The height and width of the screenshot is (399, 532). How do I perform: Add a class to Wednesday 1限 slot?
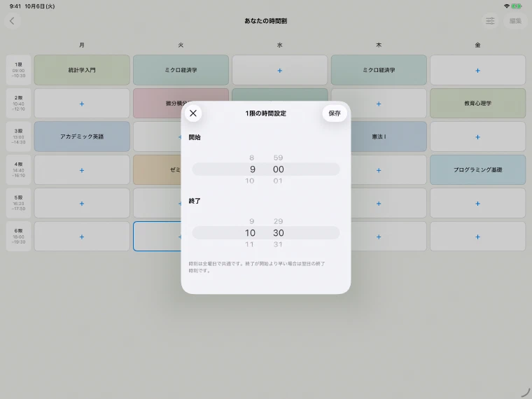279,70
